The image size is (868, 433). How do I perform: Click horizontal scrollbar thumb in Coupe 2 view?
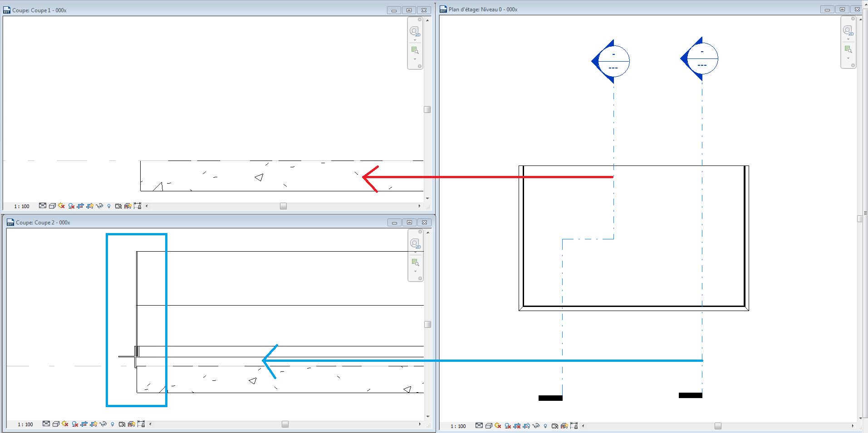(285, 424)
